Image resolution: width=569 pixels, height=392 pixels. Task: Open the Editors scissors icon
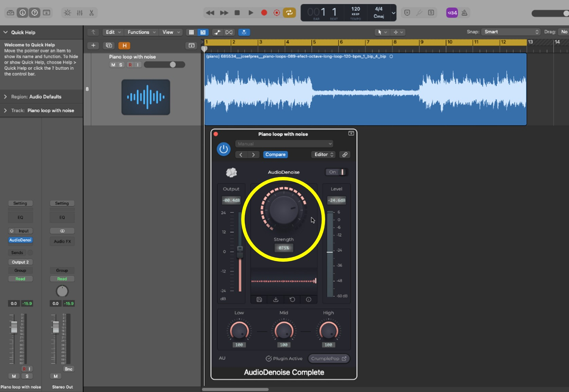(91, 13)
